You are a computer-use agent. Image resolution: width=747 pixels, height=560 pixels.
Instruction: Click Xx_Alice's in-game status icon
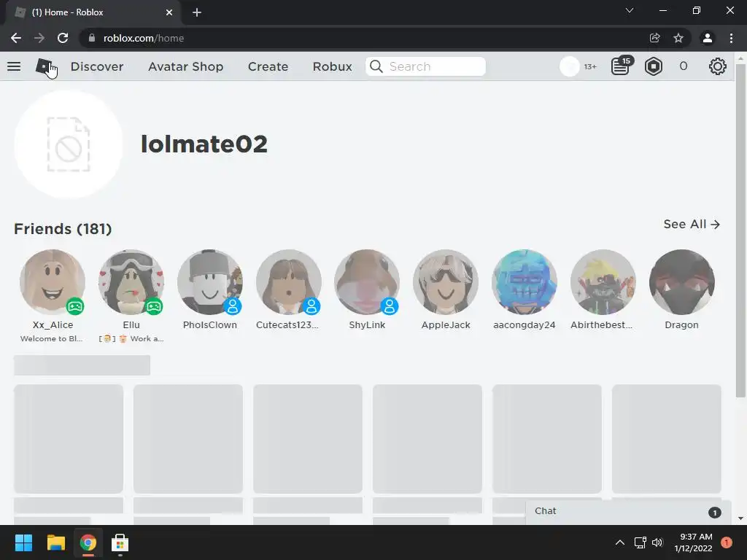tap(75, 306)
